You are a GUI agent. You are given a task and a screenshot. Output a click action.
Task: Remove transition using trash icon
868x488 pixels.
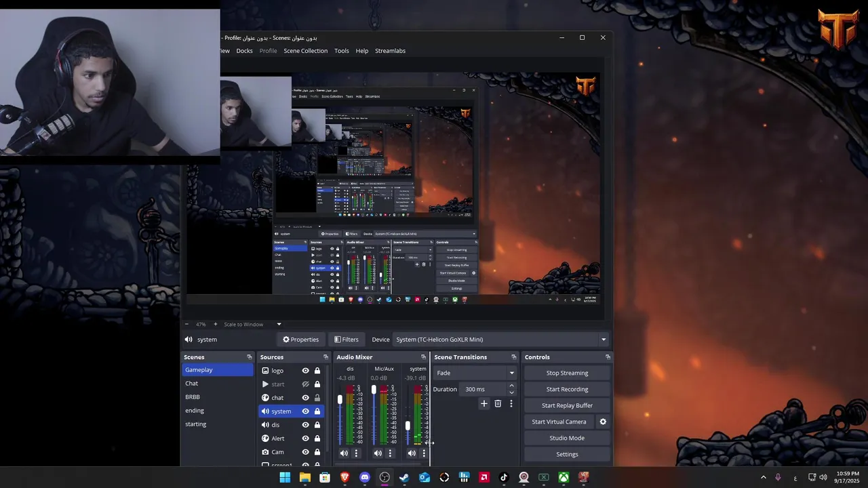[498, 403]
